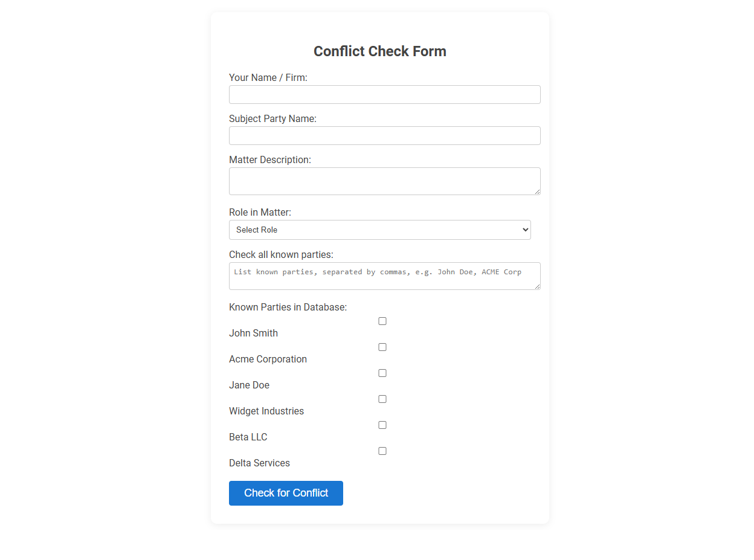Select Widget Industries as a known party
This screenshot has height=560, width=754.
pos(382,399)
